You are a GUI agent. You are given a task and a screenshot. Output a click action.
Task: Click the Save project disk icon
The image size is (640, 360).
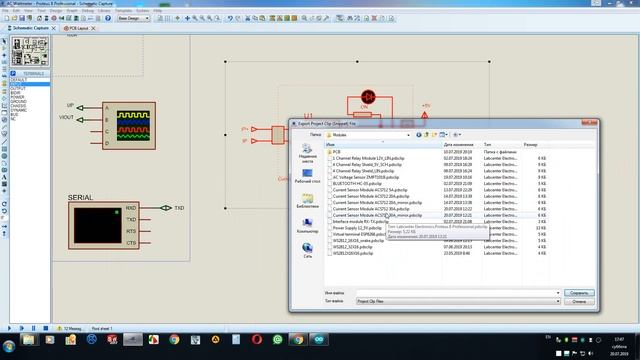tap(22, 18)
